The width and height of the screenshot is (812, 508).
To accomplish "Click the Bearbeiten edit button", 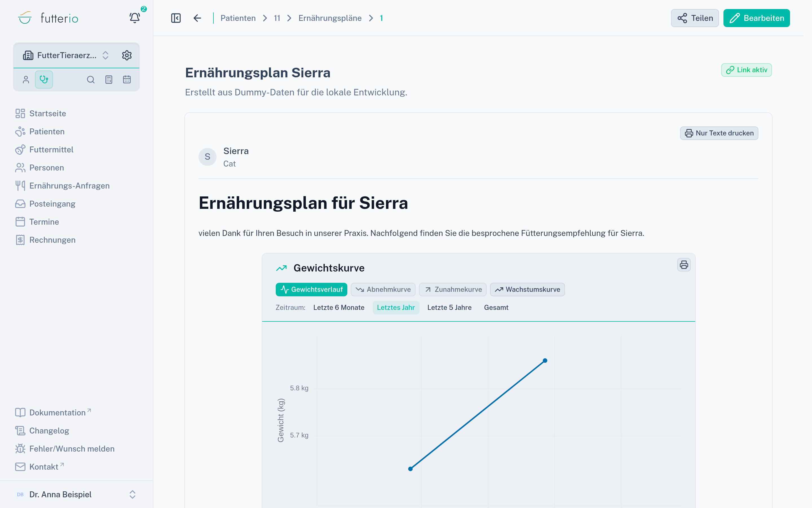I will tap(757, 18).
